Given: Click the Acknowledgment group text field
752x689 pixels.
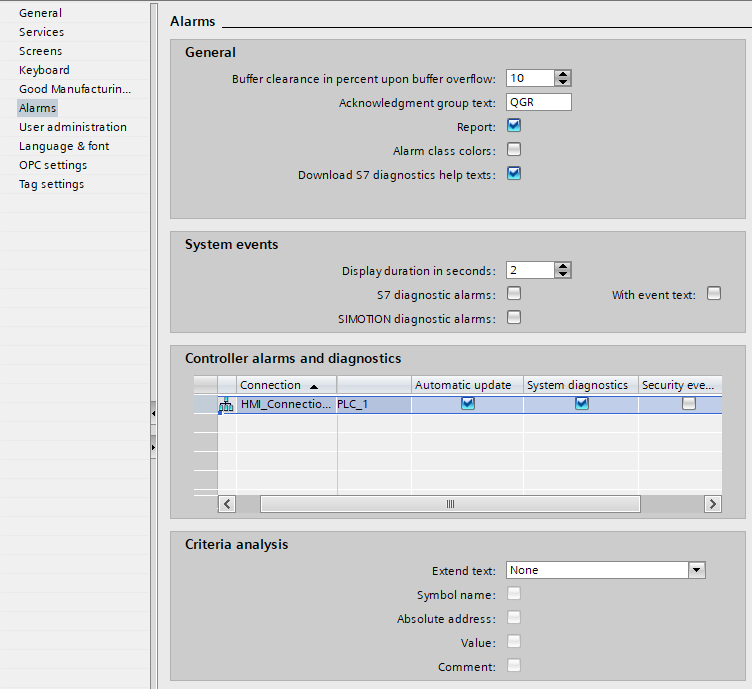Looking at the screenshot, I should click(538, 102).
